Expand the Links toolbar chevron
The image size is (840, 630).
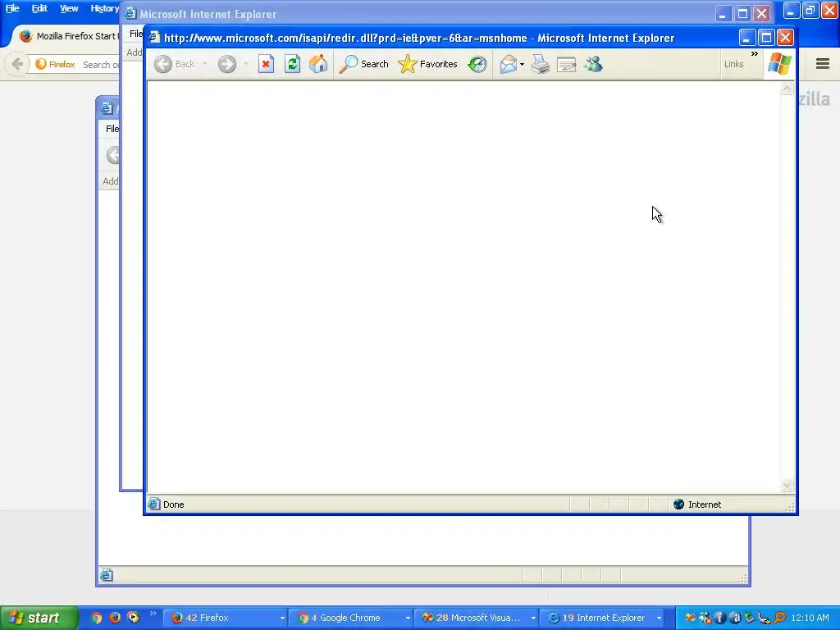[x=755, y=54]
